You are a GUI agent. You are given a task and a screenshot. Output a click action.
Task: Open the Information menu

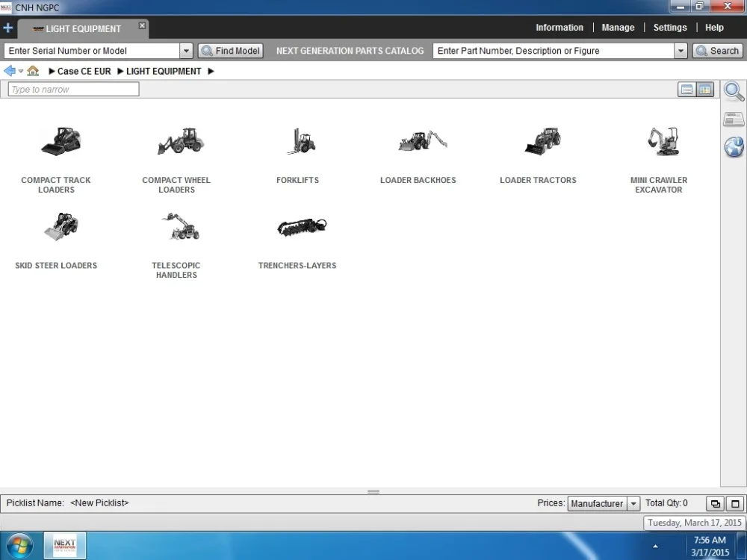(x=560, y=28)
